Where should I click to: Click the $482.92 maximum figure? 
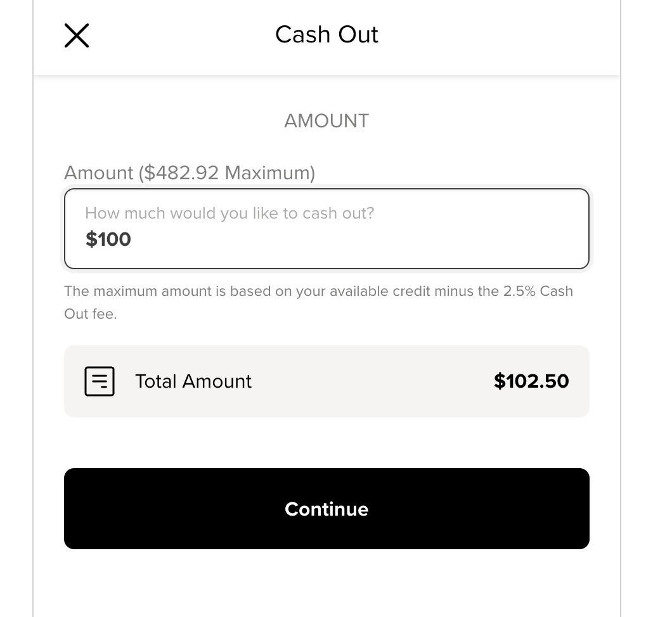point(182,172)
